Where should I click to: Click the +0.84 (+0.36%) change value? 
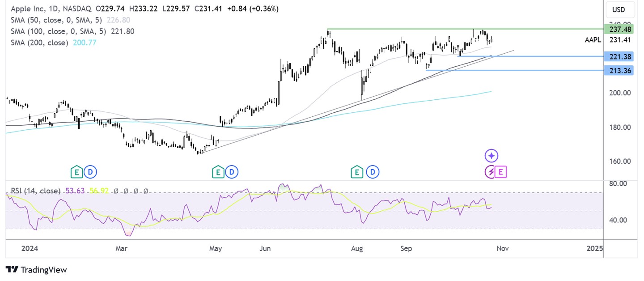[x=253, y=9]
